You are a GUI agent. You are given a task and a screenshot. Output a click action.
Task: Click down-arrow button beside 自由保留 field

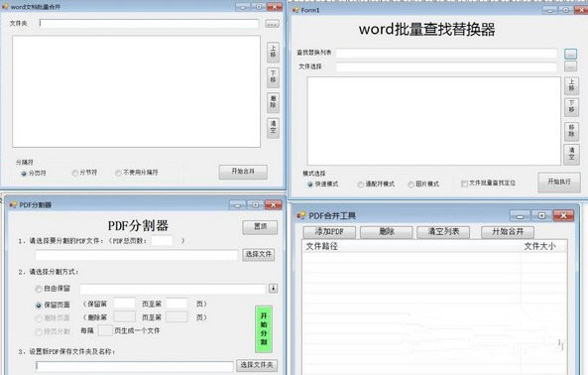(x=273, y=289)
